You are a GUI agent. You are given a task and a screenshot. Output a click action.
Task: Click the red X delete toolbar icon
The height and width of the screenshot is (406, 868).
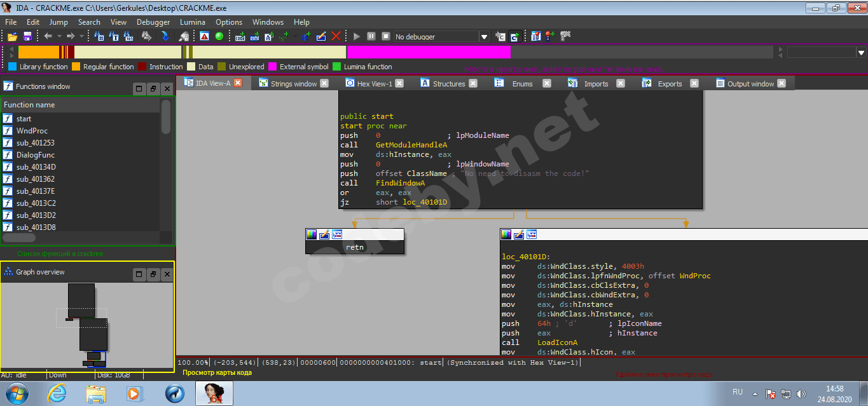pos(336,37)
